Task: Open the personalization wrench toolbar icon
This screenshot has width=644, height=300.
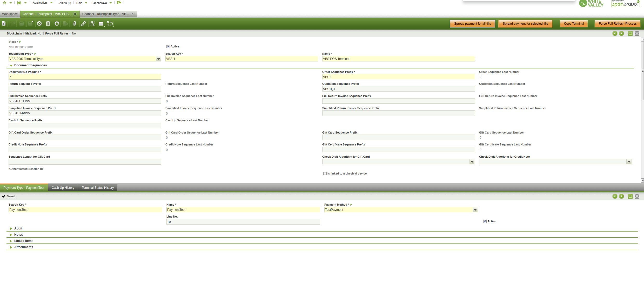Action: click(92, 24)
